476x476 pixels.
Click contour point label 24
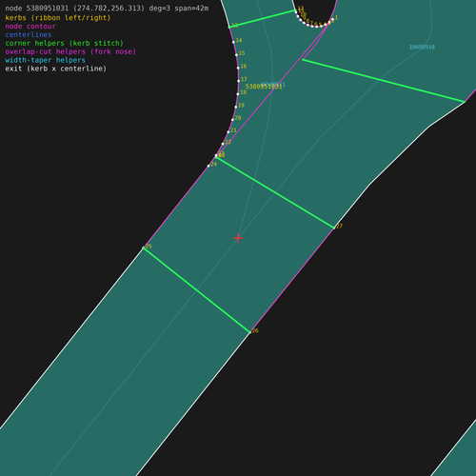[214, 164]
